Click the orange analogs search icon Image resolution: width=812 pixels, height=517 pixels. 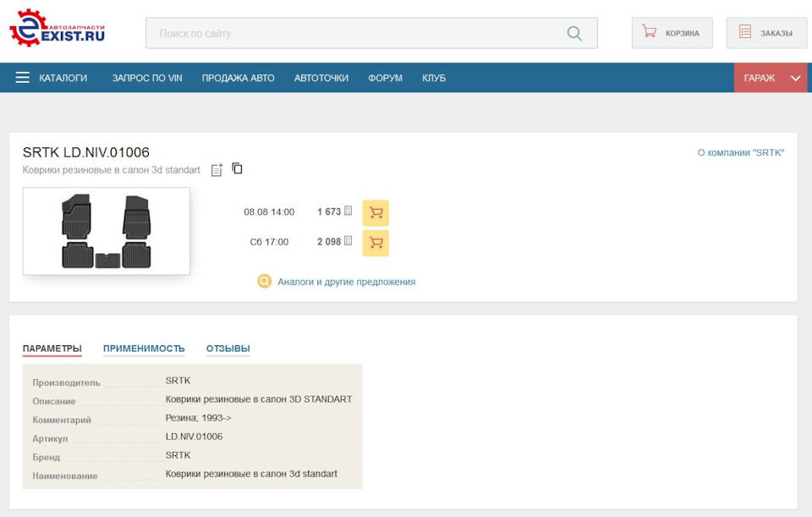coord(264,281)
